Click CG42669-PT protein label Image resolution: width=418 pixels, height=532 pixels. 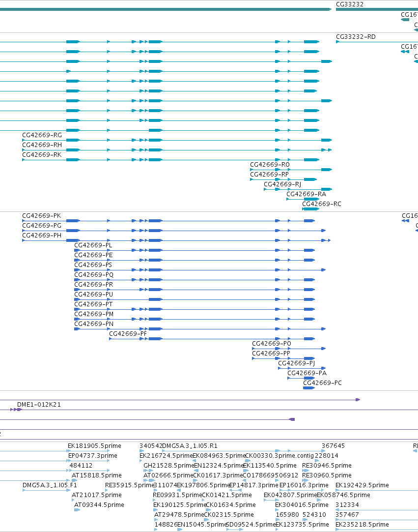click(93, 304)
